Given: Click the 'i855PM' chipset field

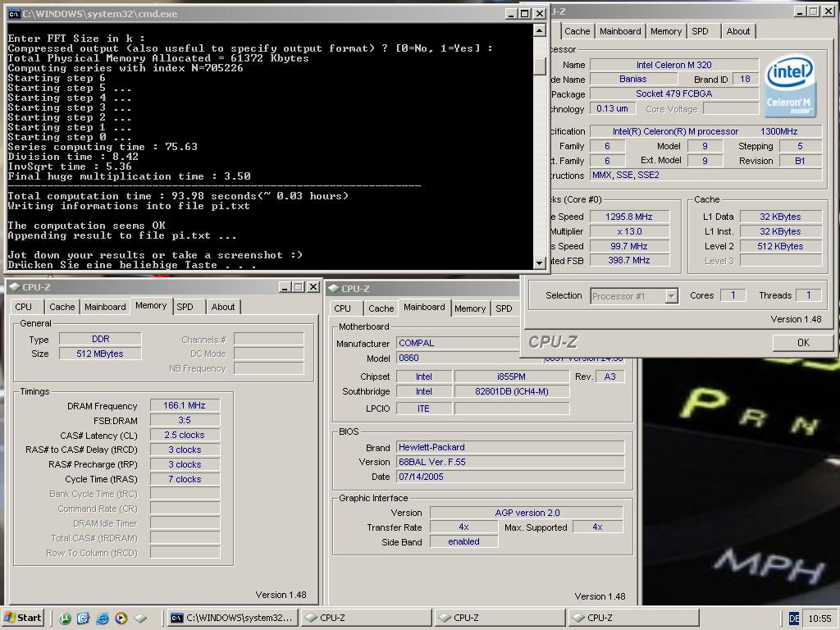Looking at the screenshot, I should [512, 377].
